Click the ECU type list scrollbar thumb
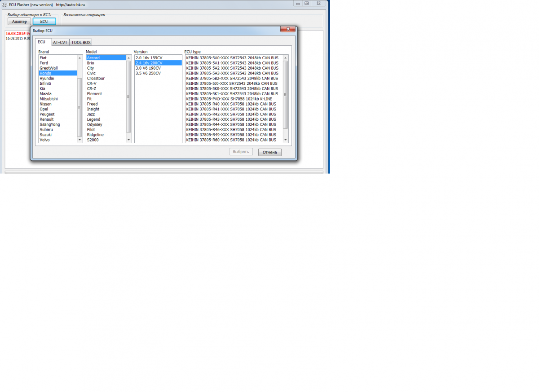The image size is (539, 392). click(285, 95)
